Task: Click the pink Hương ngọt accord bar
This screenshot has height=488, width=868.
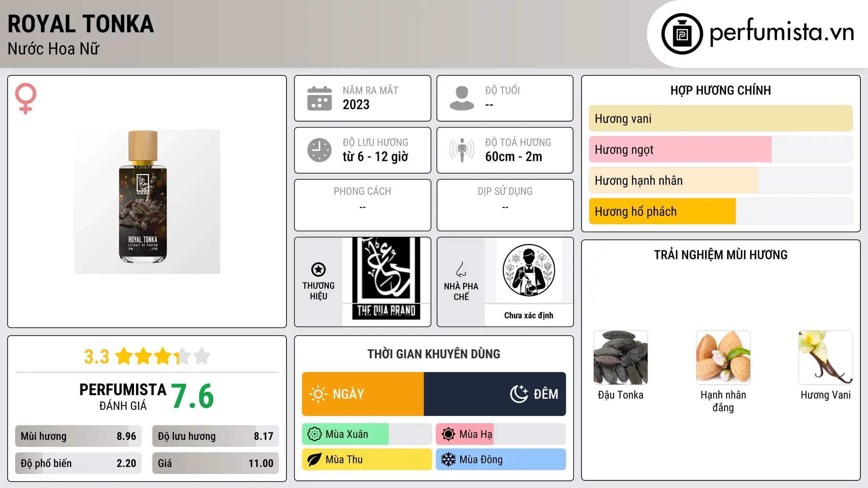Action: pos(721,150)
